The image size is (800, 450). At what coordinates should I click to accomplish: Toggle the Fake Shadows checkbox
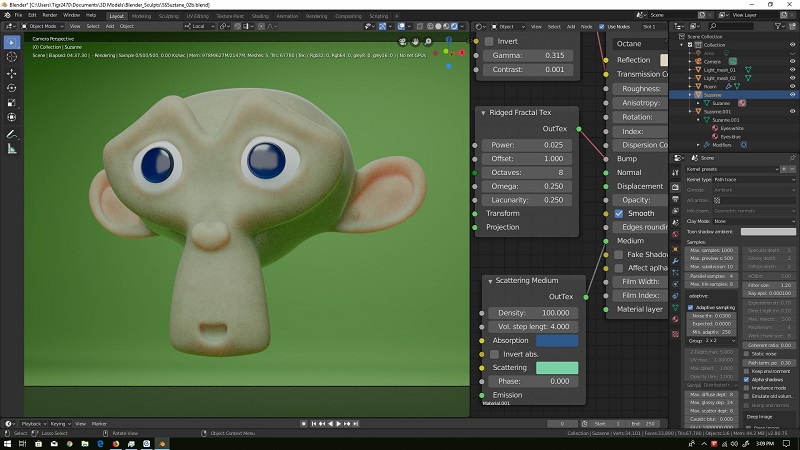tap(619, 254)
